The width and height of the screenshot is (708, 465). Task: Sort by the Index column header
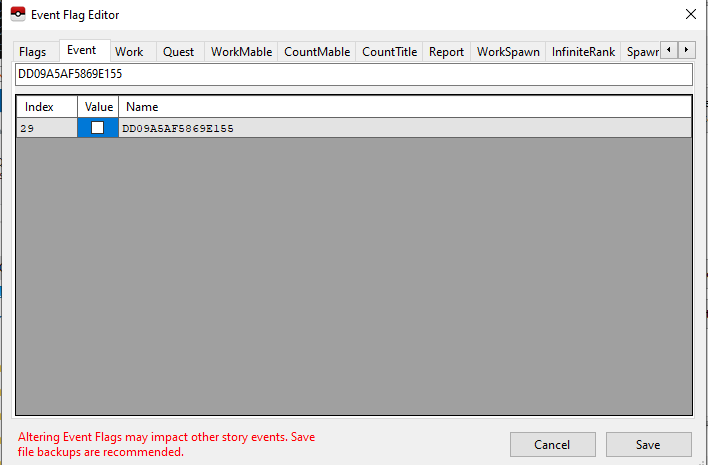46,107
